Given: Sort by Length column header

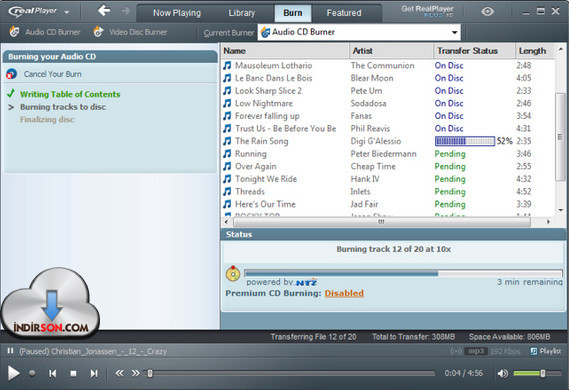Looking at the screenshot, I should 535,51.
